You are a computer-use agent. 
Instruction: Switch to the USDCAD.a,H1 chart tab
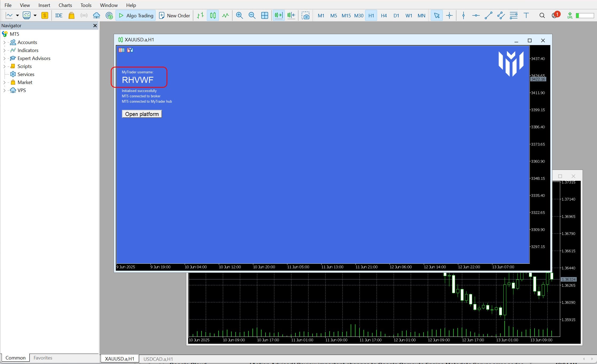click(x=158, y=359)
